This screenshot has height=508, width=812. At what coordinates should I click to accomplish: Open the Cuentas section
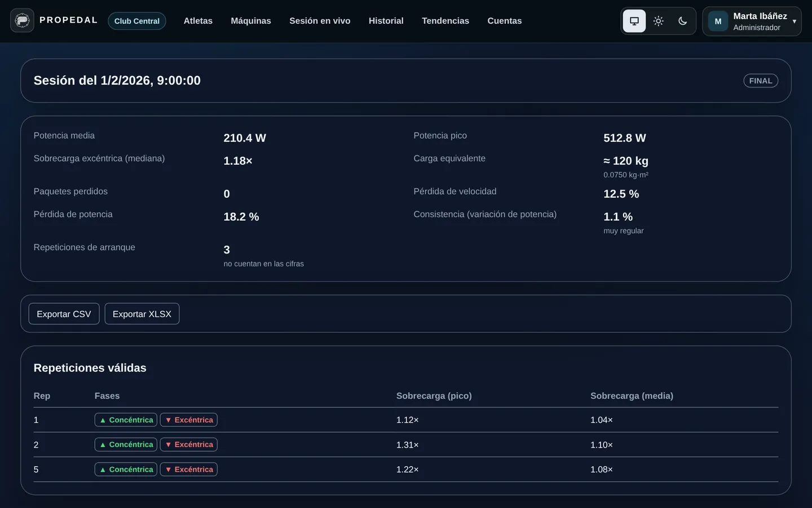[505, 21]
